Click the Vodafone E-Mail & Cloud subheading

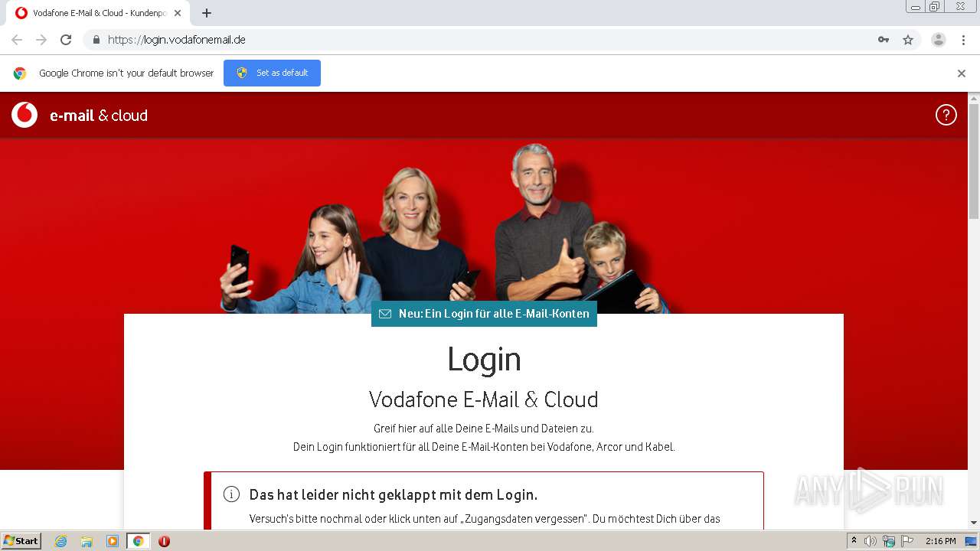[484, 399]
